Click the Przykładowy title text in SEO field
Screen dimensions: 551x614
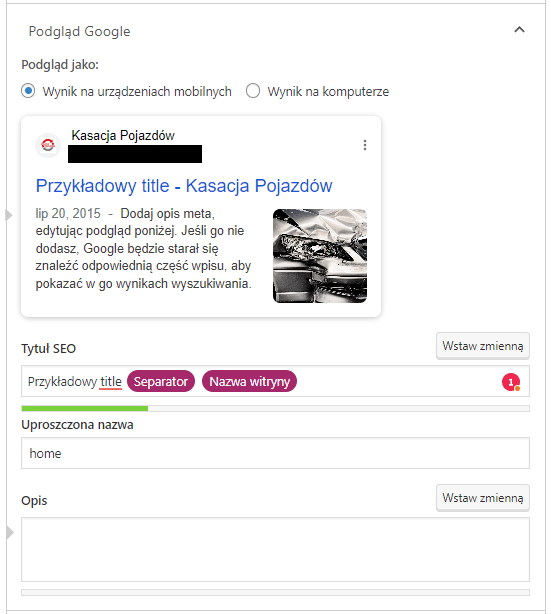click(75, 381)
